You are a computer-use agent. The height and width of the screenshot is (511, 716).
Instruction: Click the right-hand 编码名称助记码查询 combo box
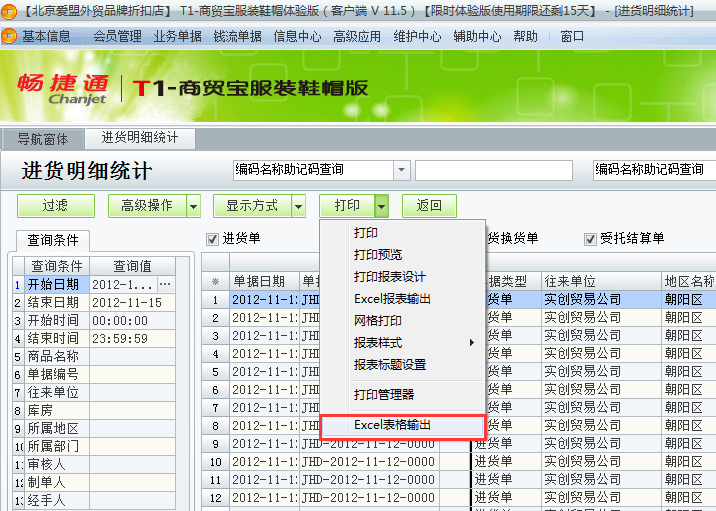(x=654, y=170)
